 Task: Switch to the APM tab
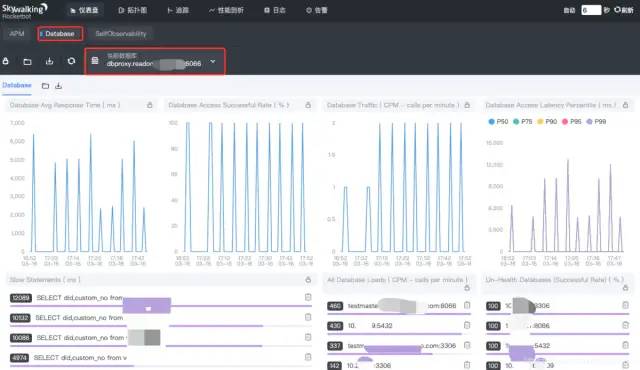click(17, 33)
